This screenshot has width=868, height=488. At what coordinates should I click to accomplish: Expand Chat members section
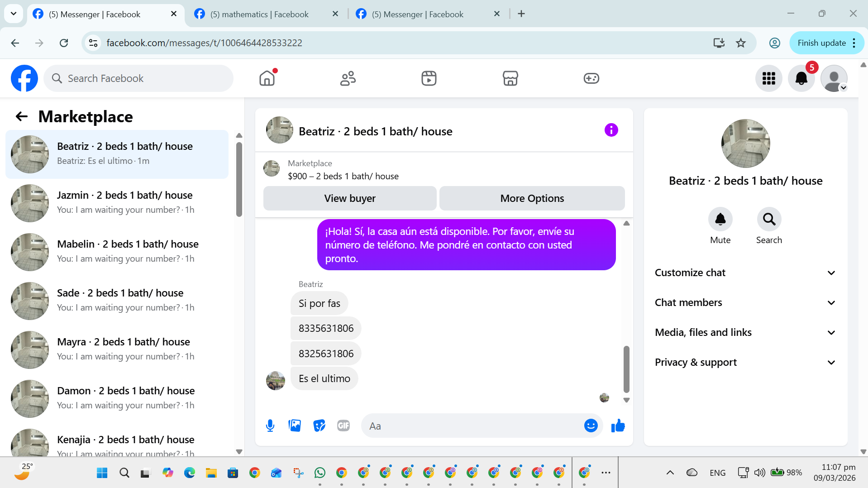(745, 303)
